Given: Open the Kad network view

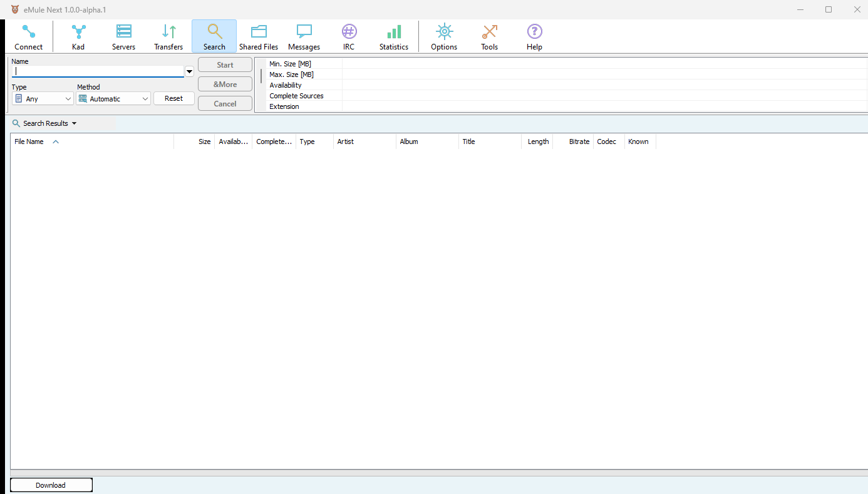Looking at the screenshot, I should pos(78,36).
